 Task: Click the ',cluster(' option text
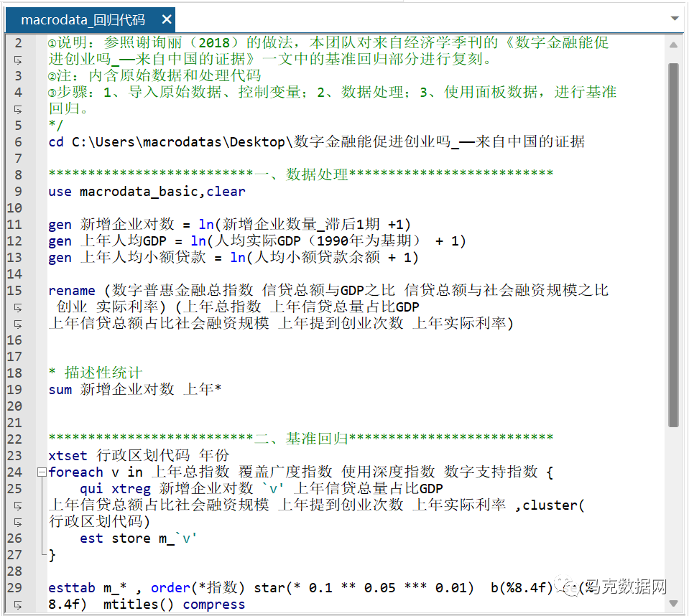(550, 505)
